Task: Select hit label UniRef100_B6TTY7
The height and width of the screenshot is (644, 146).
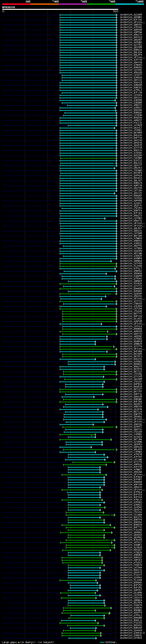Action: pyautogui.click(x=131, y=314)
